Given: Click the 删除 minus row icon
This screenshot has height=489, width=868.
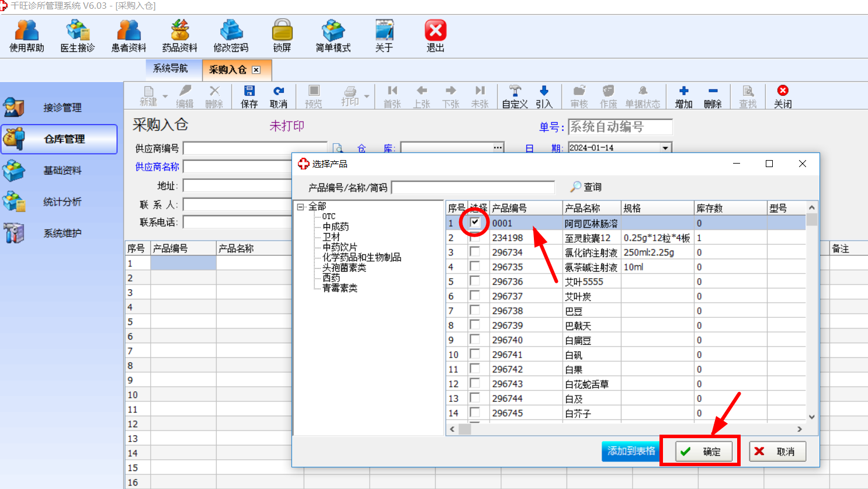Looking at the screenshot, I should point(713,97).
